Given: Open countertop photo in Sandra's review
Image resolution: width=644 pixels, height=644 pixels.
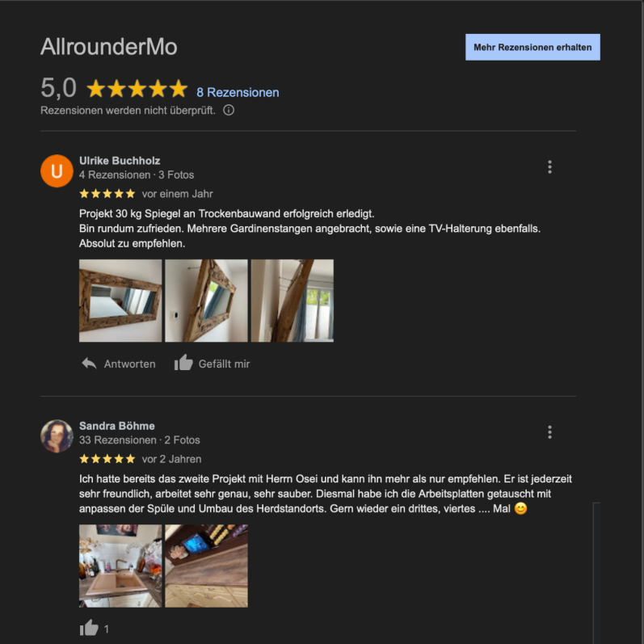Looking at the screenshot, I should (206, 566).
